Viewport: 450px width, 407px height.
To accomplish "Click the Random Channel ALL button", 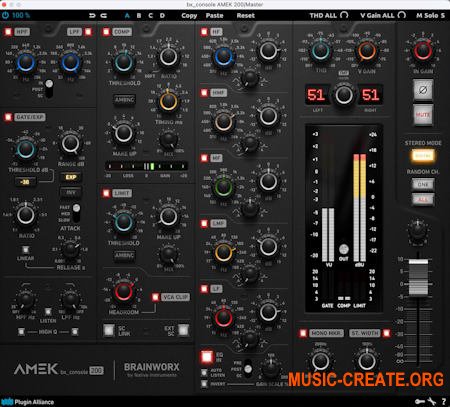I will [x=423, y=200].
